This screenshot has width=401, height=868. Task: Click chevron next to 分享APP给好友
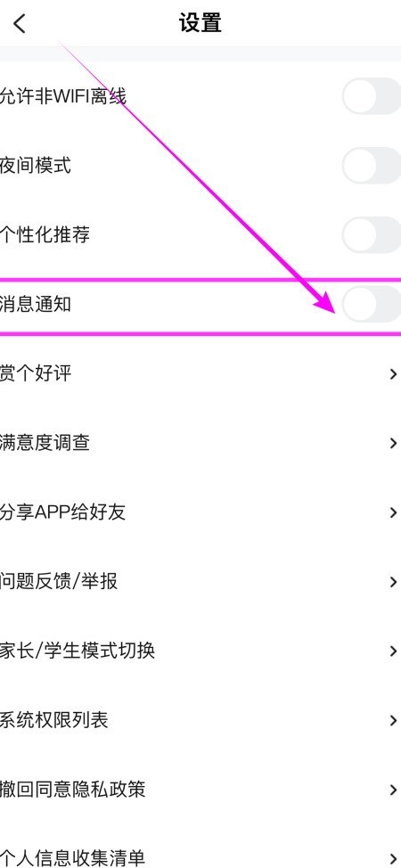393,512
